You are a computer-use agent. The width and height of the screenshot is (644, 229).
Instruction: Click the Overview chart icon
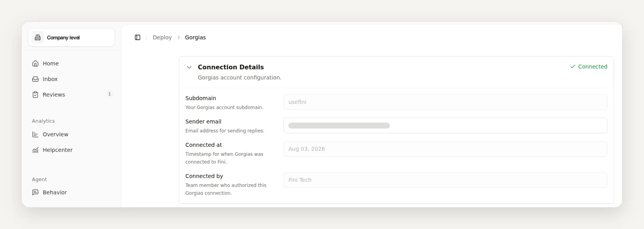pyautogui.click(x=35, y=134)
